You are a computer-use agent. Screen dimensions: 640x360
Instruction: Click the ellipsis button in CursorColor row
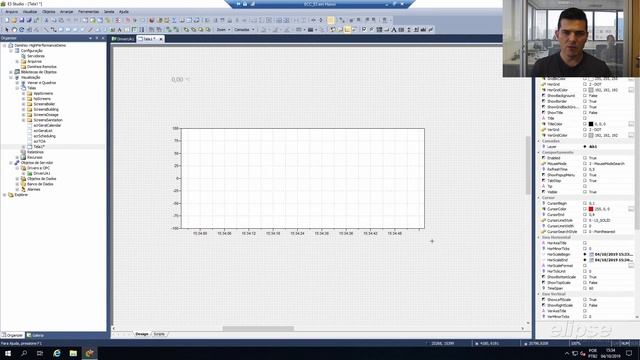[631, 209]
